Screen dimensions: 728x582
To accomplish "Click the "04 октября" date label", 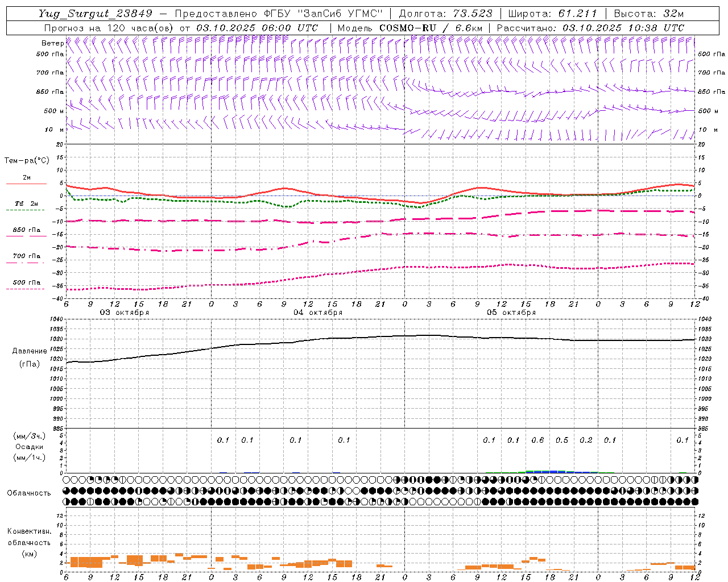I will [318, 313].
